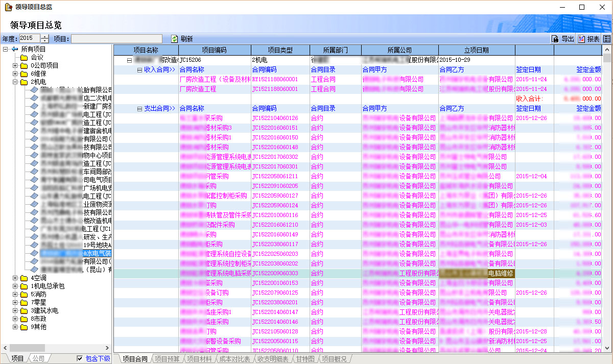Screen dimensions: 613x364
Task: Click the 导出 export icon
Action: [555, 39]
